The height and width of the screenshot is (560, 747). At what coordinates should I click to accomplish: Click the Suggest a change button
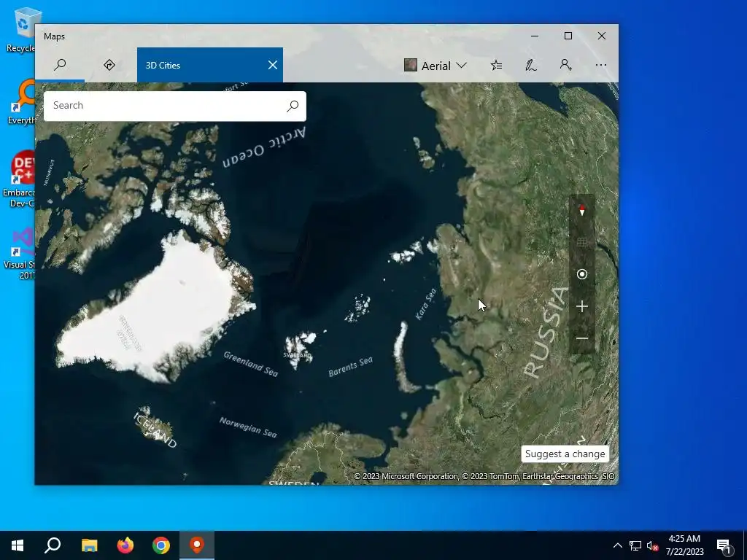click(565, 454)
